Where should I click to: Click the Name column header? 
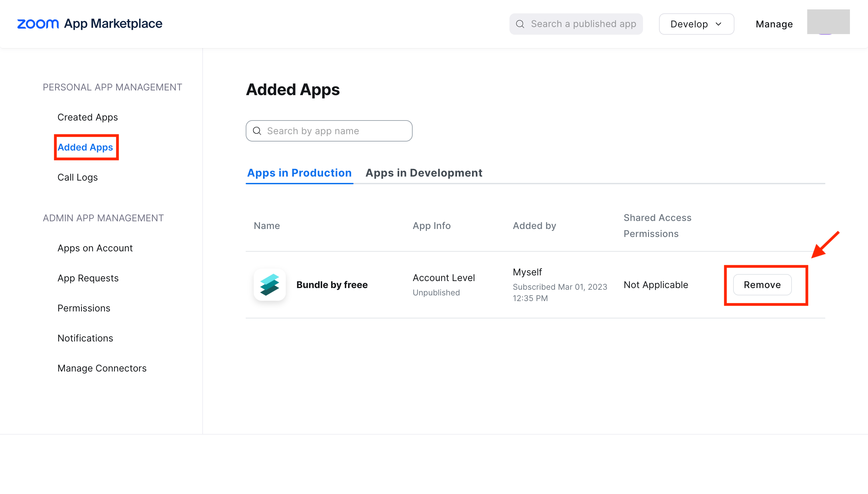[267, 226]
